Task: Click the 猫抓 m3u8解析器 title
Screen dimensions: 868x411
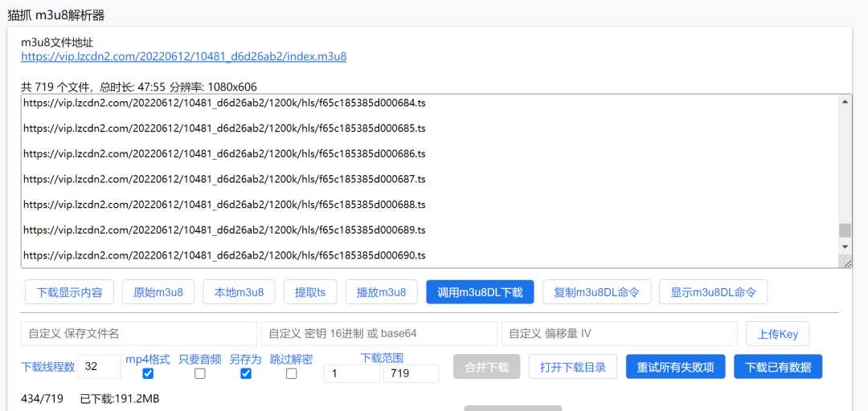Action: pos(56,15)
